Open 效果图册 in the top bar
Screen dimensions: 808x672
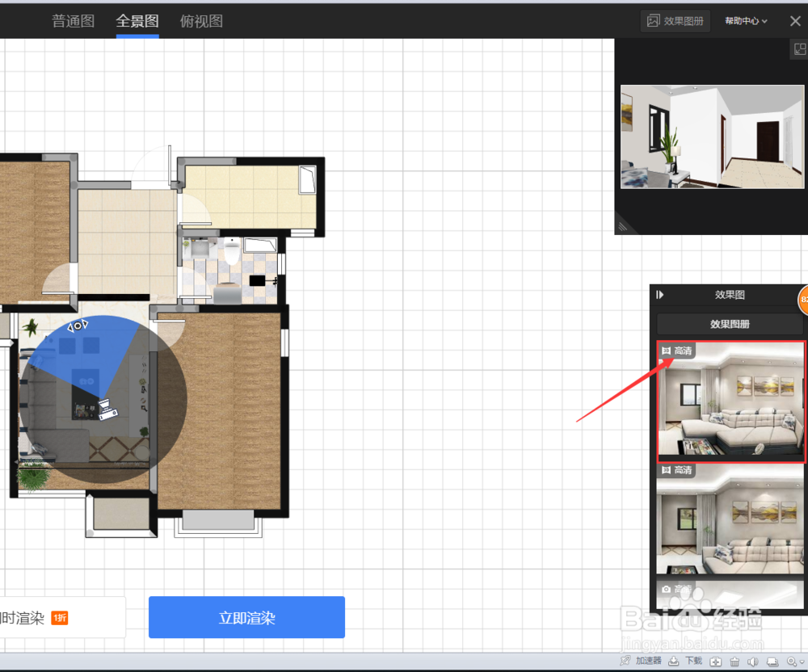tap(675, 21)
